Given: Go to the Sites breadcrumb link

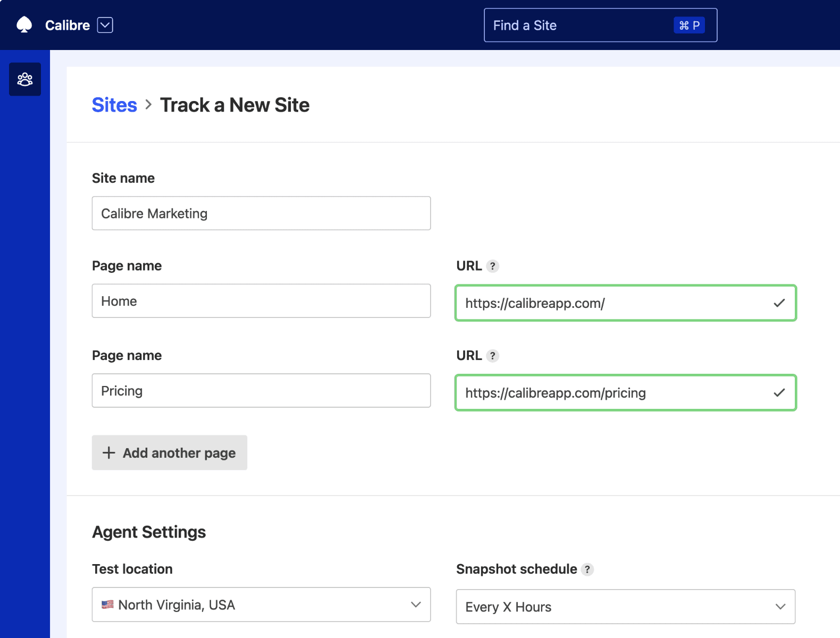Looking at the screenshot, I should tap(114, 105).
